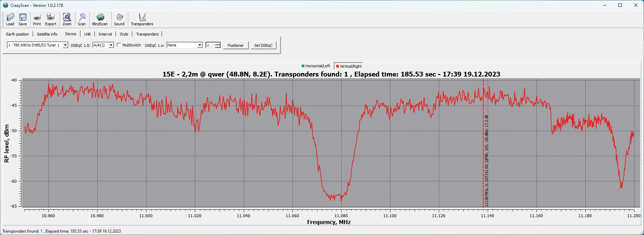Toggle Horizontal/Left series in legend
The image size is (644, 235).
316,66
